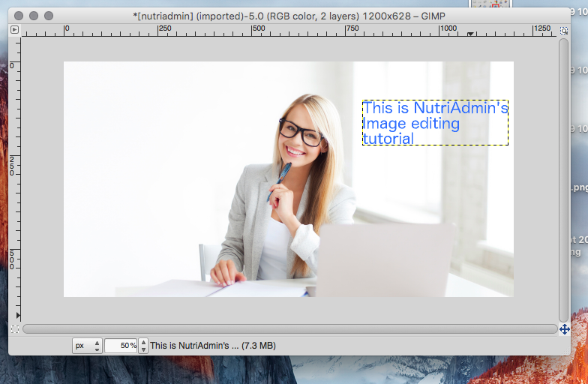Click status text "This is NutriAdmin's ... (7.3 MB)"

click(x=213, y=345)
